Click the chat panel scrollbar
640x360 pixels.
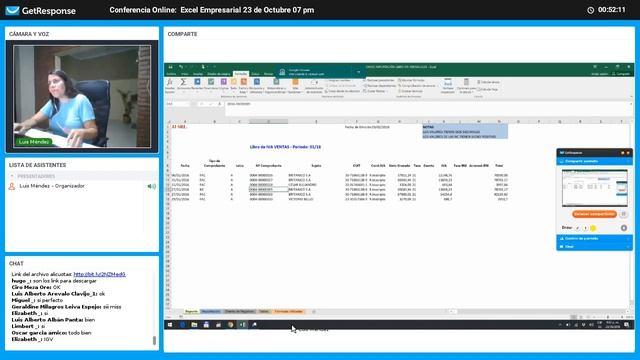[154, 340]
